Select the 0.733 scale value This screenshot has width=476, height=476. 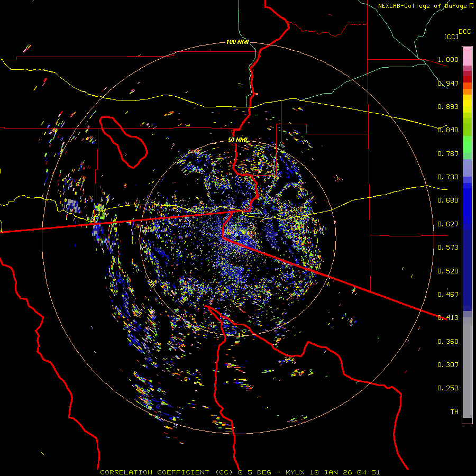tap(448, 177)
